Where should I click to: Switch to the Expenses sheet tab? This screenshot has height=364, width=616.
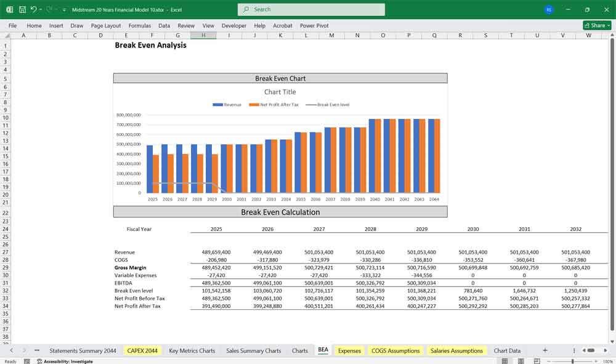pyautogui.click(x=349, y=350)
